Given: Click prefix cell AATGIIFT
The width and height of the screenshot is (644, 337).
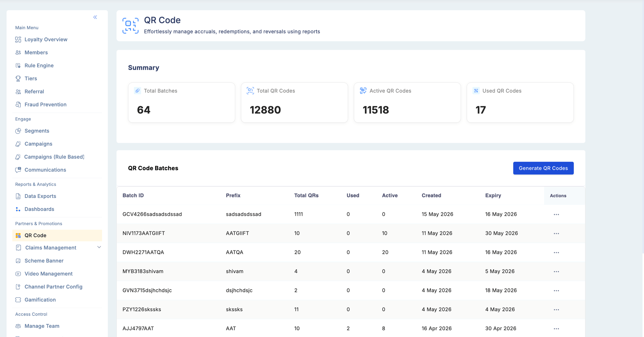Looking at the screenshot, I should (x=237, y=233).
